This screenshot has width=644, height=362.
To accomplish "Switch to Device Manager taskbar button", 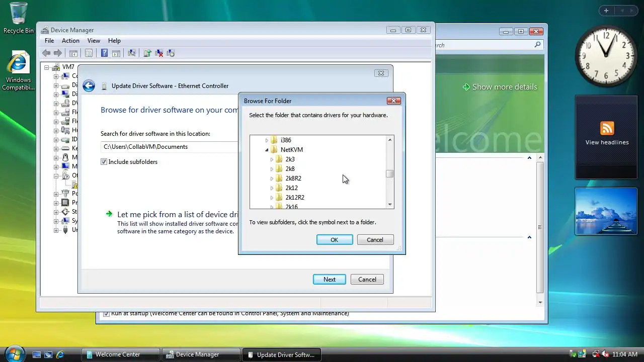I will pos(200,354).
